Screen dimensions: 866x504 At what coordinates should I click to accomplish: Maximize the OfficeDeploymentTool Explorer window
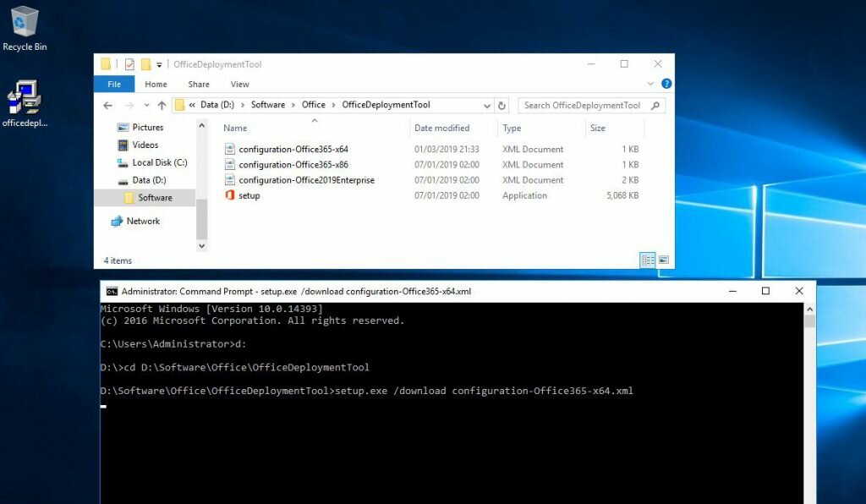[624, 64]
